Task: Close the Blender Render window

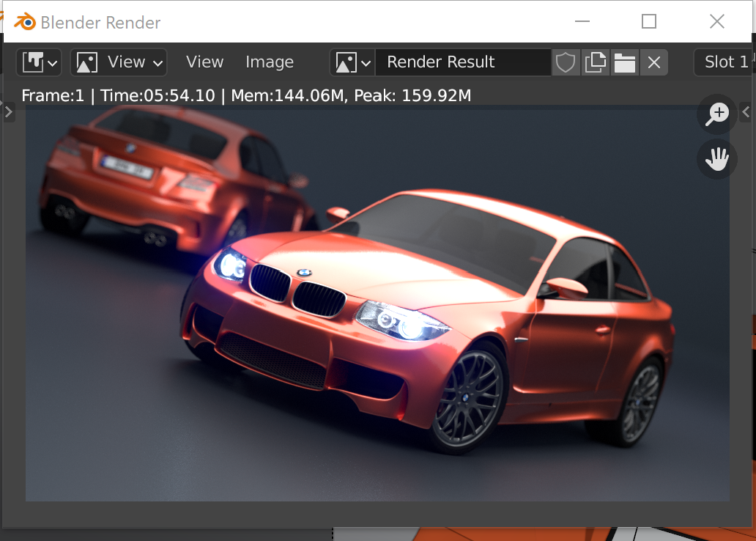Action: coord(717,21)
